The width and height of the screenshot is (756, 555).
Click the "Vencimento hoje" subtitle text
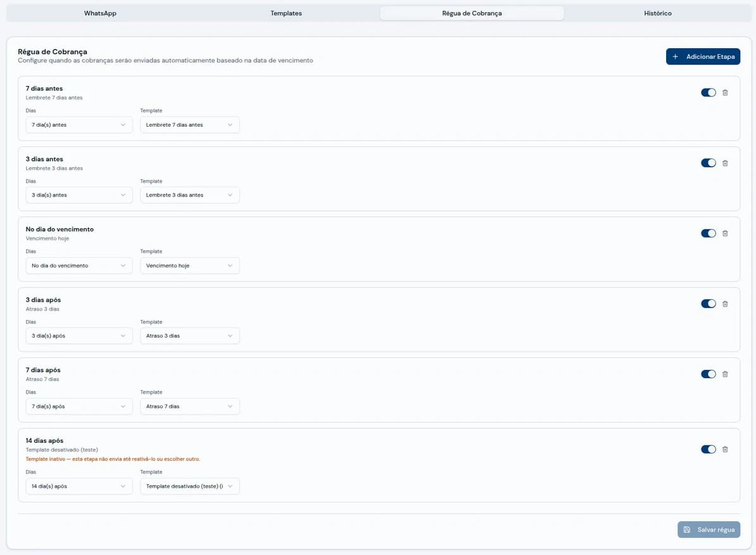(47, 238)
